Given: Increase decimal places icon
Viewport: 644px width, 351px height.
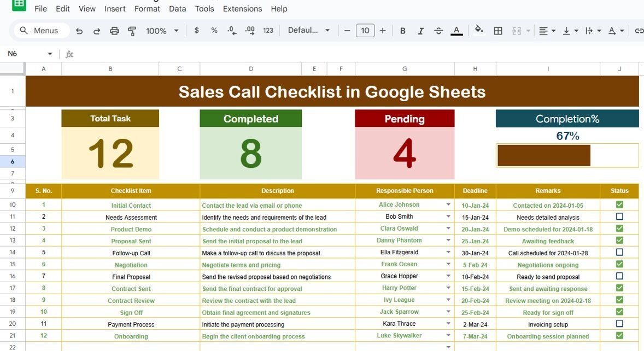Looking at the screenshot, I should point(250,31).
